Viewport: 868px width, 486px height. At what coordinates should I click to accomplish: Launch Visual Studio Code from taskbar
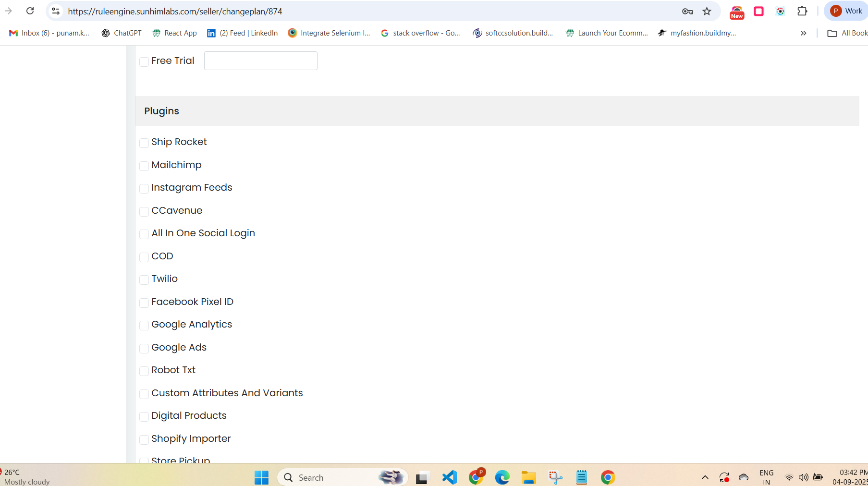[x=449, y=477]
